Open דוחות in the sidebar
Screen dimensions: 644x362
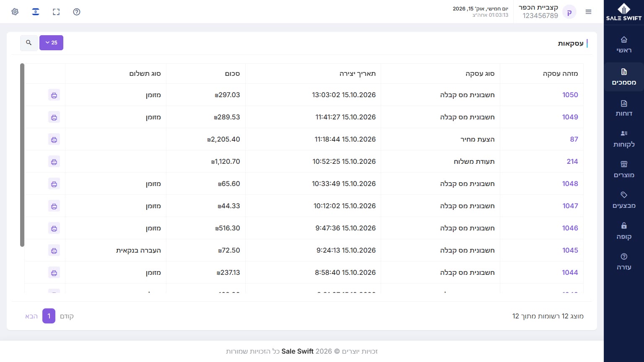coord(624,108)
